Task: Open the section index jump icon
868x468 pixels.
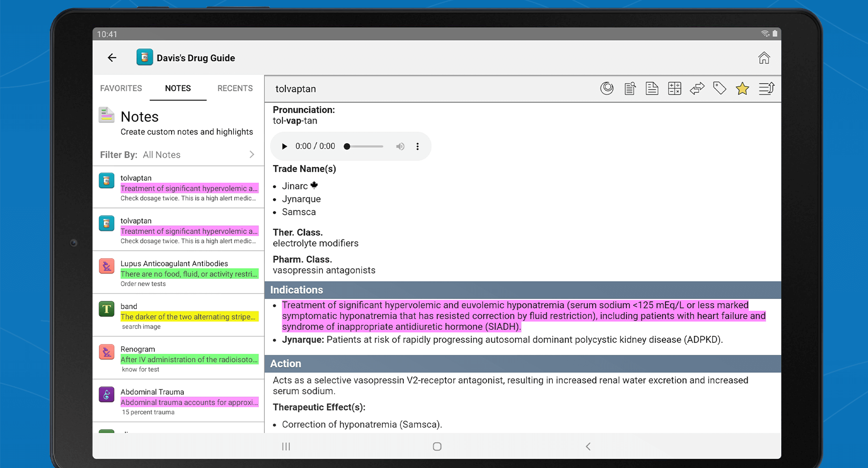Action: [x=766, y=89]
